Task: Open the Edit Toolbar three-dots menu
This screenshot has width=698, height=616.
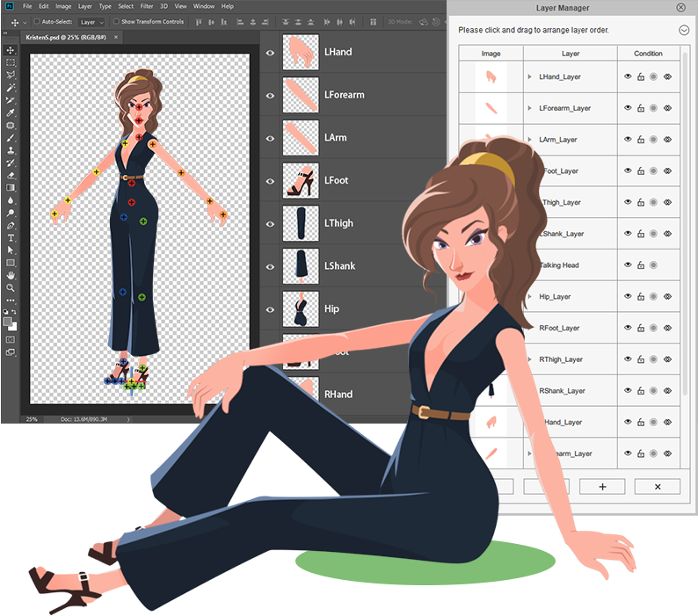Action: [x=11, y=301]
